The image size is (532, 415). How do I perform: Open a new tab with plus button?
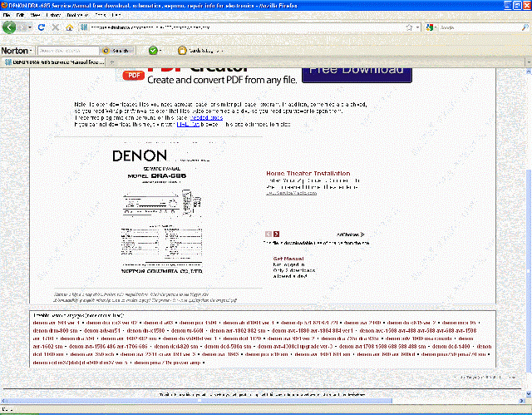[x=112, y=62]
